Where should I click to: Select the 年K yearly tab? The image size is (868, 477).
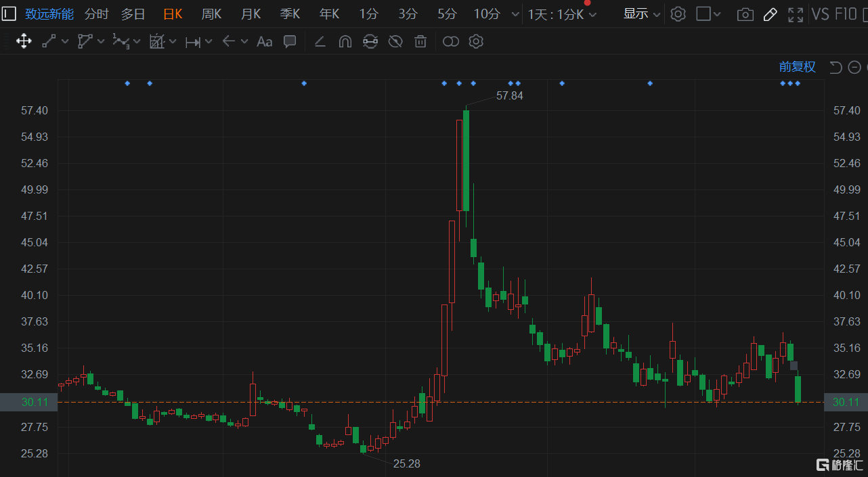tap(329, 14)
